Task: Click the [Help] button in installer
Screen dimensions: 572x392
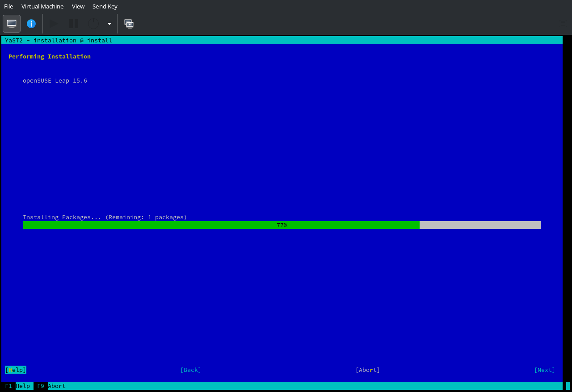Action: (x=16, y=370)
